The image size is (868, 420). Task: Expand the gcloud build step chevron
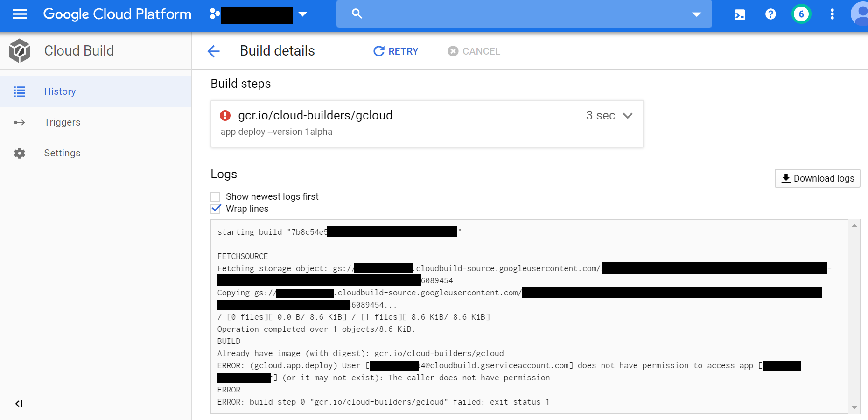(628, 115)
